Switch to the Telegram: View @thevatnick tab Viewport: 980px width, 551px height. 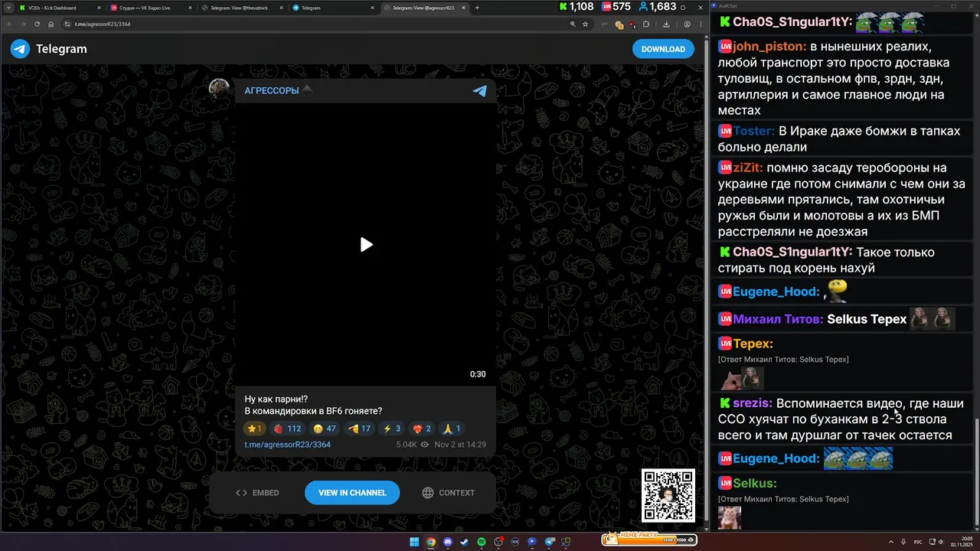(x=243, y=8)
